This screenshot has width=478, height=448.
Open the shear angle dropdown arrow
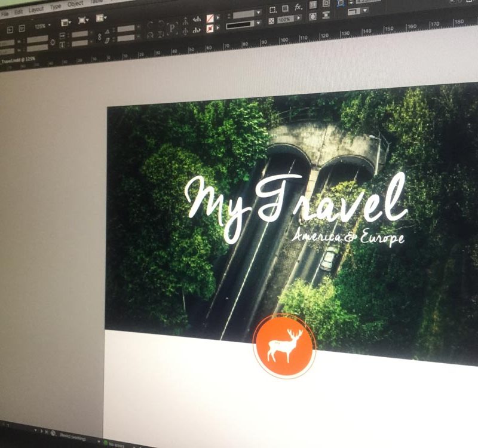(x=139, y=36)
